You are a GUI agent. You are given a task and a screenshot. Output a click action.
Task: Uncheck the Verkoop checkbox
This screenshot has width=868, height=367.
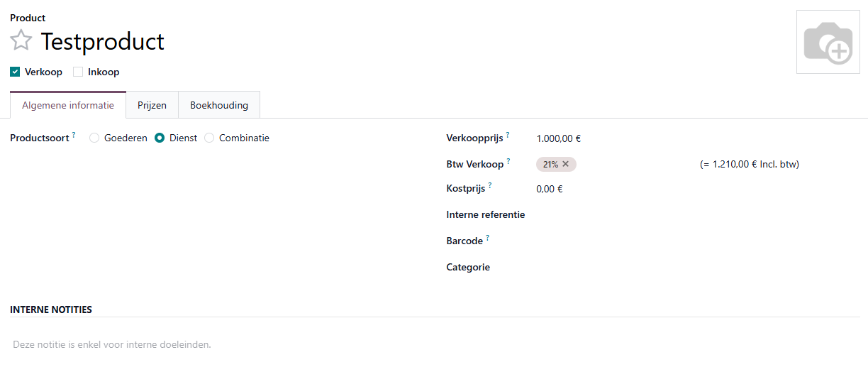point(15,72)
